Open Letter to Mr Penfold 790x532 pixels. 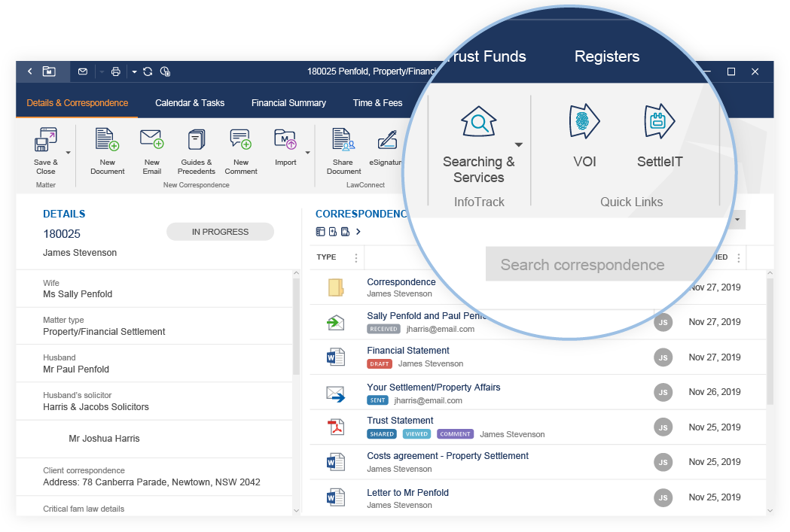click(x=407, y=492)
